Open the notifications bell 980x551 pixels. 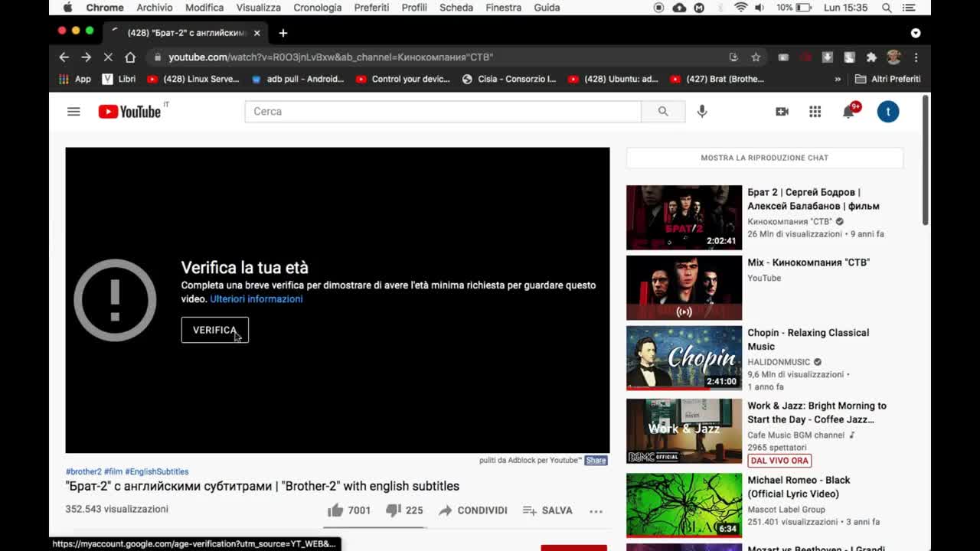coord(848,112)
